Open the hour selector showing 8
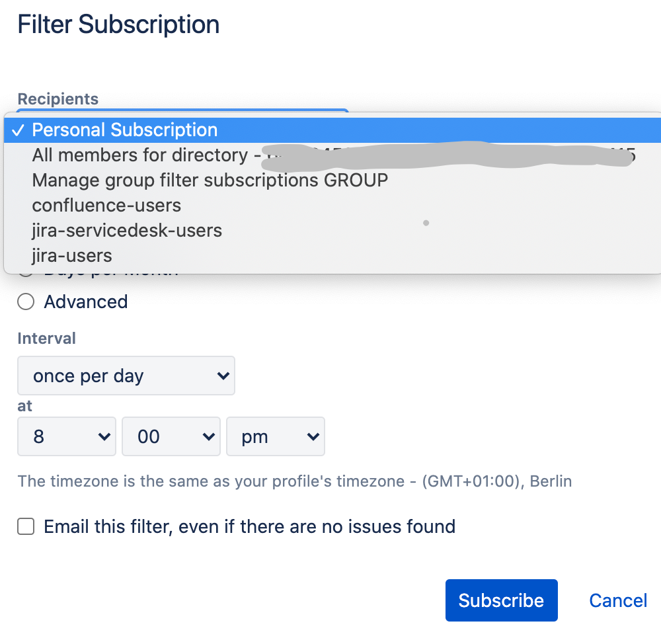 coord(66,436)
